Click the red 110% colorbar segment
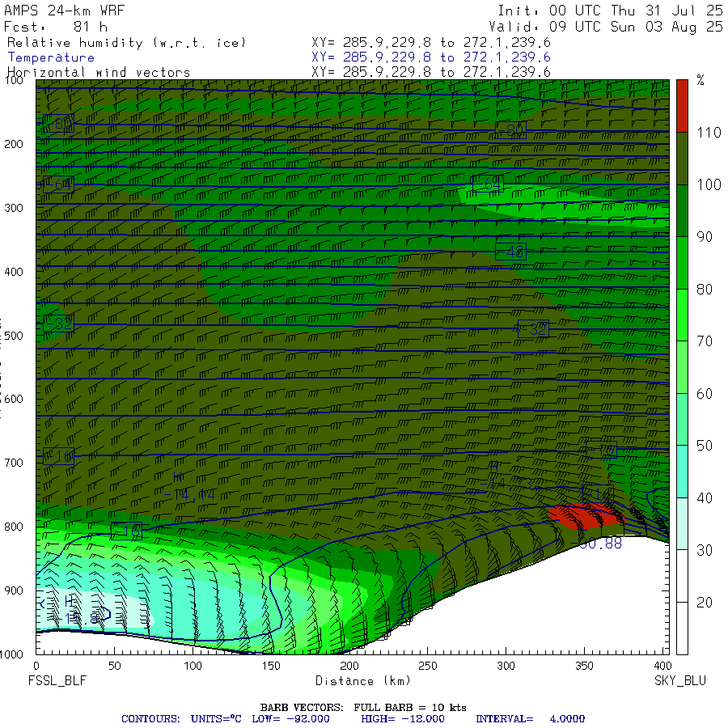This screenshot has width=728, height=728. coord(682,106)
